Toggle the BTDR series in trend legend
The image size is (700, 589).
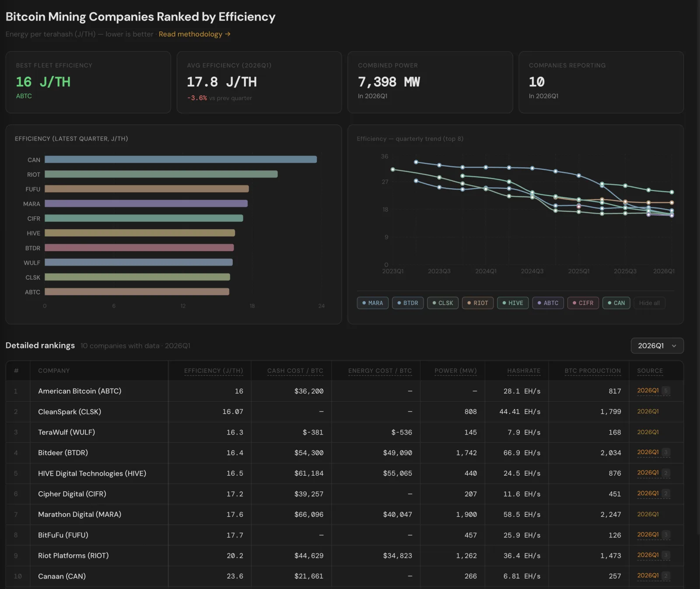408,303
